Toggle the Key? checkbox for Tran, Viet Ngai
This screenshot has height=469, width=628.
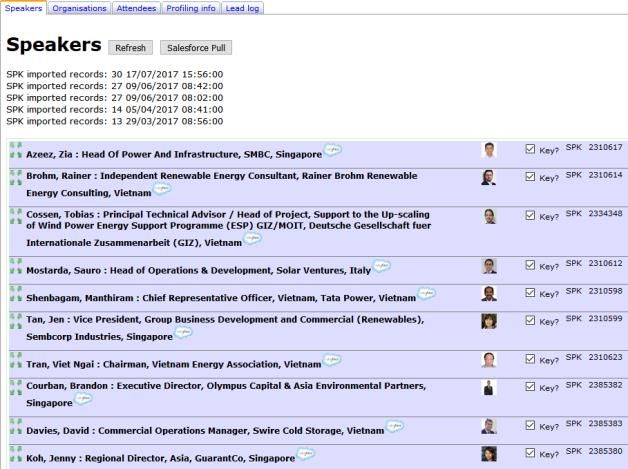530,359
